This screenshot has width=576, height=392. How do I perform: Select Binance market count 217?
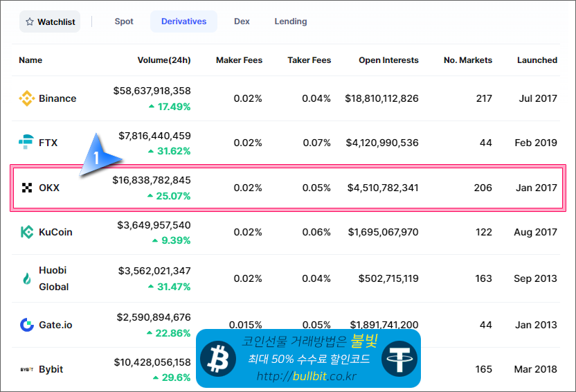pyautogui.click(x=484, y=98)
